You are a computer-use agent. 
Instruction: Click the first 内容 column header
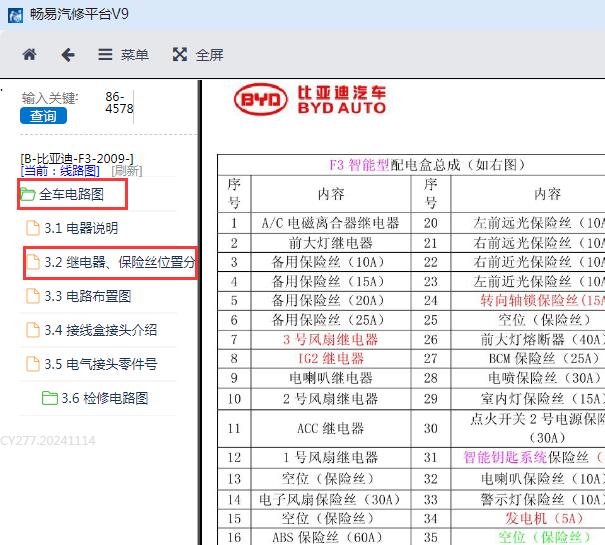coord(331,194)
